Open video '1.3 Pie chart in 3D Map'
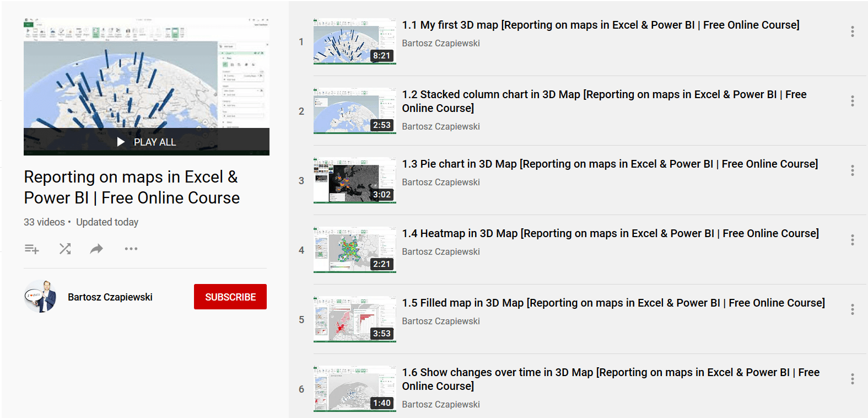This screenshot has height=418, width=868. [610, 164]
